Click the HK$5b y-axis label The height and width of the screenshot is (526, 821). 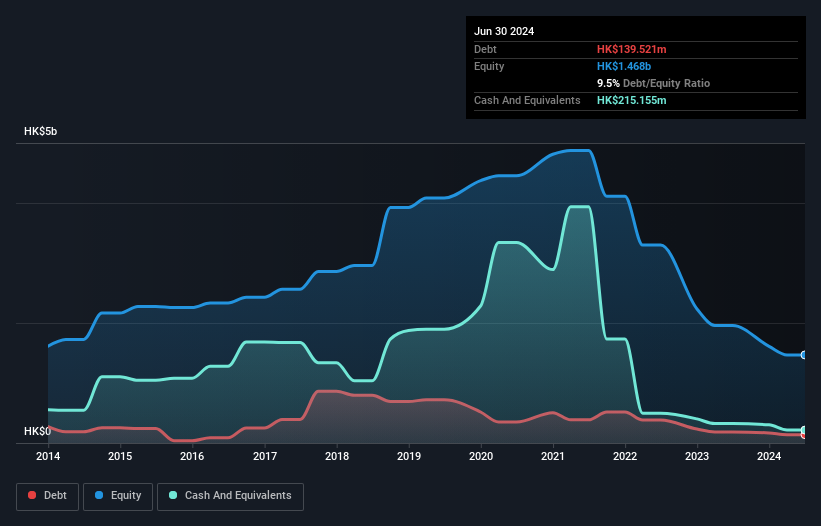click(x=40, y=131)
